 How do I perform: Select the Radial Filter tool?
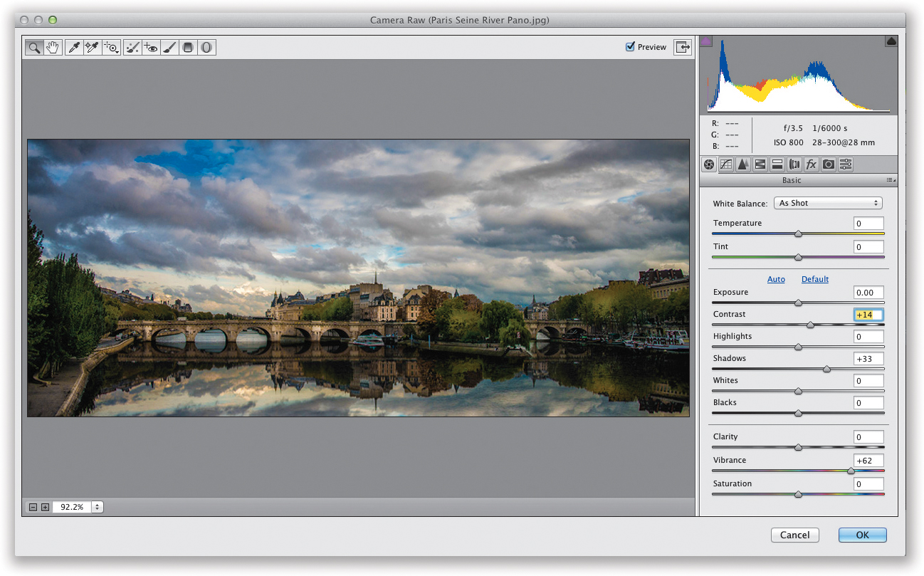point(206,48)
